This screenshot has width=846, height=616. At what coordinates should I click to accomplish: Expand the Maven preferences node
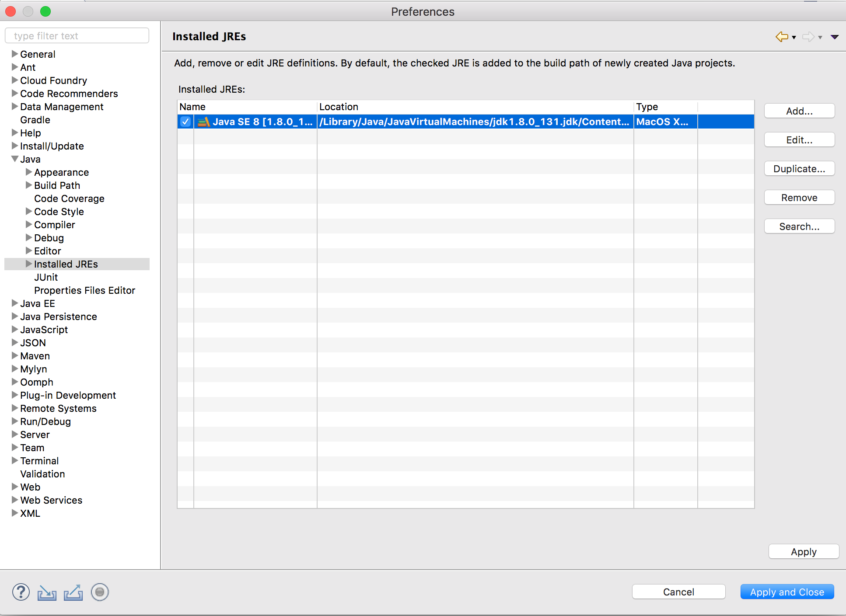pos(15,355)
